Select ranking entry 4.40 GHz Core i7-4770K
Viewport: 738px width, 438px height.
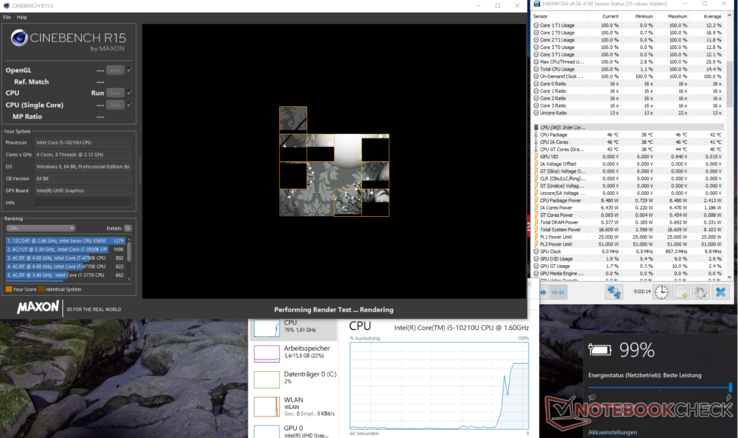[x=65, y=266]
